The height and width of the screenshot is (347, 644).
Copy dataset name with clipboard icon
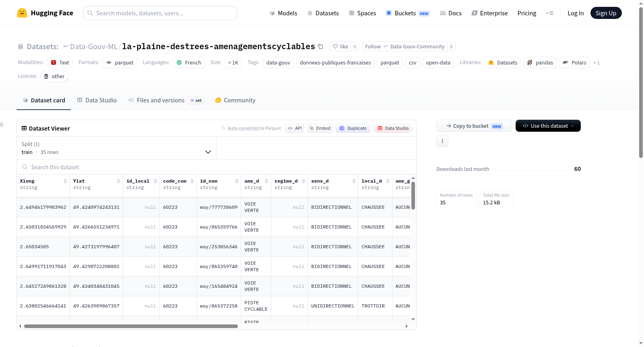pyautogui.click(x=320, y=46)
